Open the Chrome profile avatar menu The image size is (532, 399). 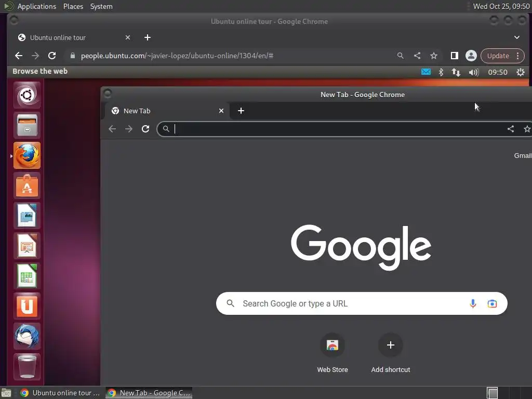[x=471, y=56]
